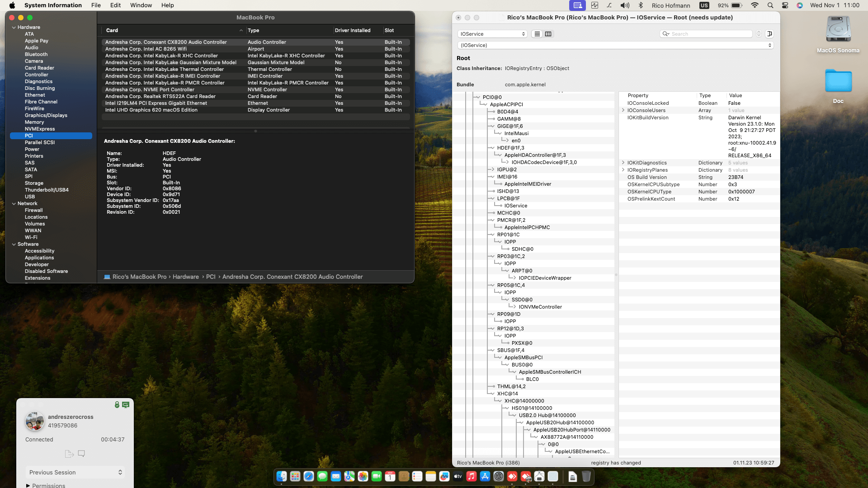Collapse the Network section in the sidebar
The height and width of the screenshot is (488, 868).
(14, 204)
